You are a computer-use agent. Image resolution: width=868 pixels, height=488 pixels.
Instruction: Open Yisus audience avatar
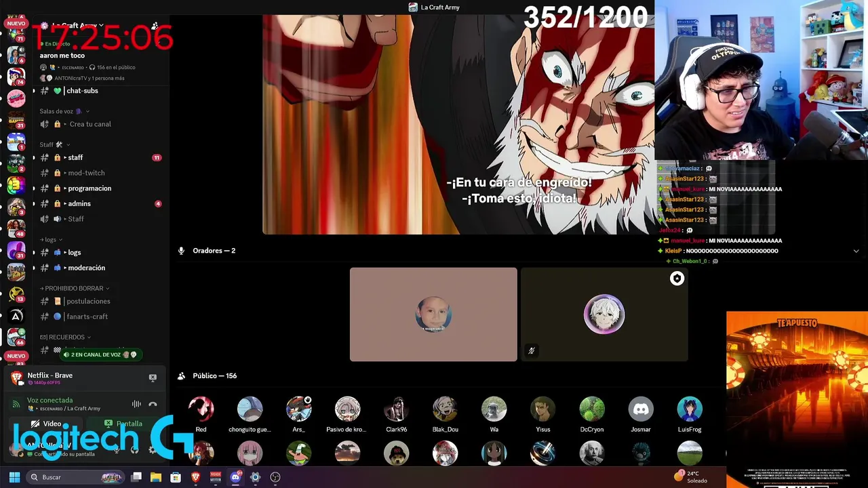(x=542, y=409)
